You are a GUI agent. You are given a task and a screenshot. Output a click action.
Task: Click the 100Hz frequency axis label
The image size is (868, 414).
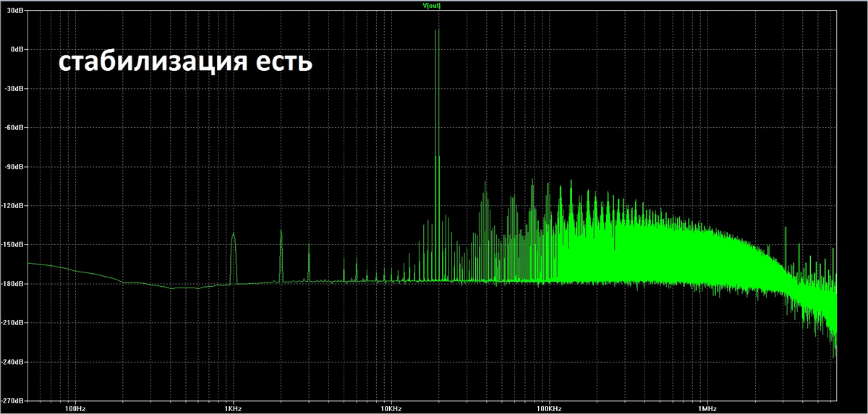click(x=75, y=408)
